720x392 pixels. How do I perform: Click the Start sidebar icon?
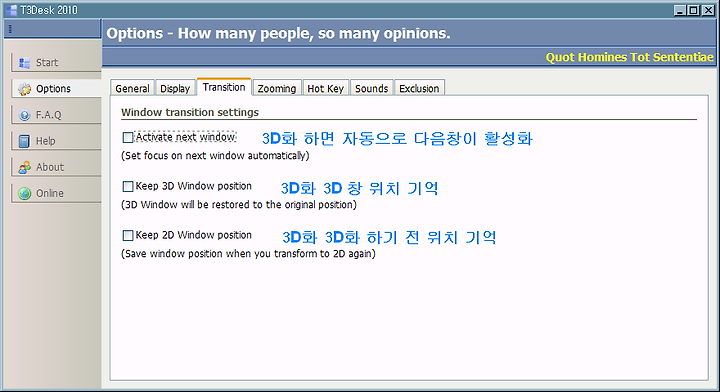pos(24,62)
